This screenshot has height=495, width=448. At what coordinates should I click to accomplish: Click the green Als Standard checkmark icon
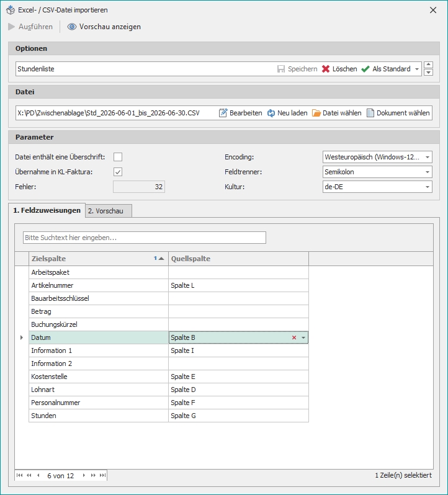(x=365, y=69)
